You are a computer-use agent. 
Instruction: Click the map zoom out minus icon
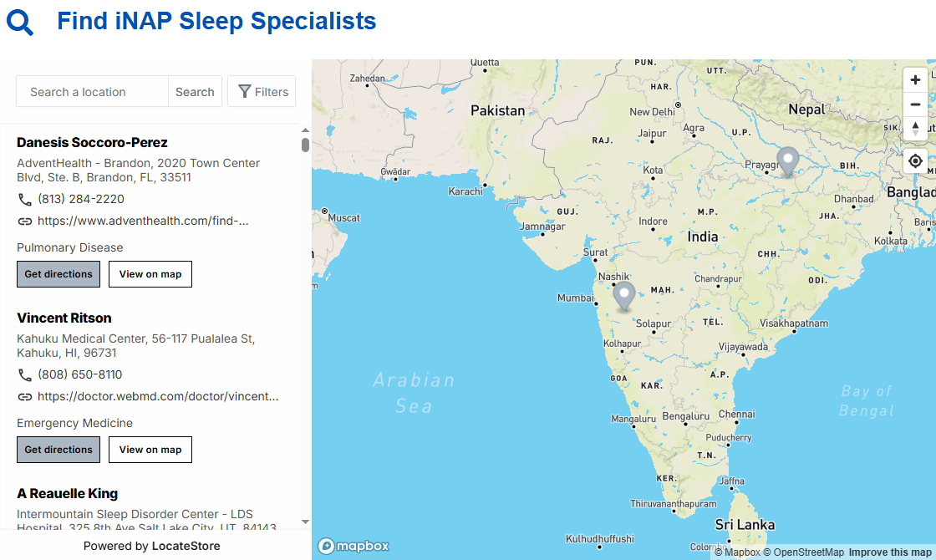(x=915, y=104)
